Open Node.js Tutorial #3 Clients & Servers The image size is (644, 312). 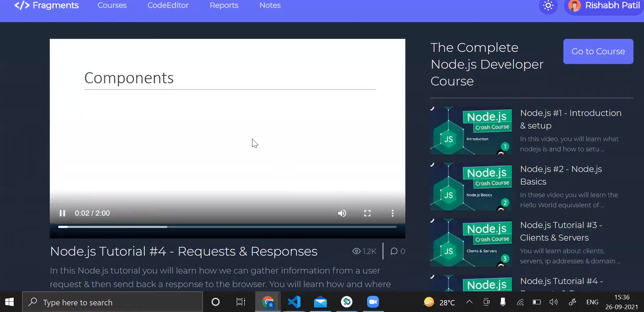[561, 231]
